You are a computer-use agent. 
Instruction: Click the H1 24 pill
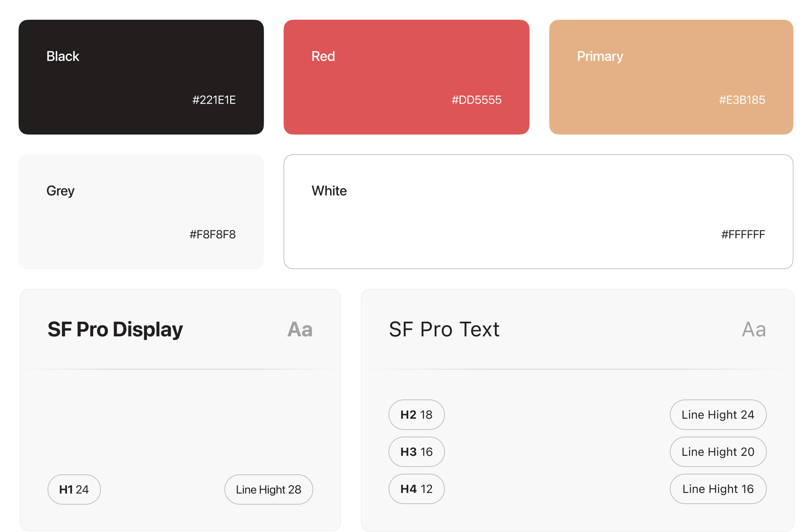74,489
